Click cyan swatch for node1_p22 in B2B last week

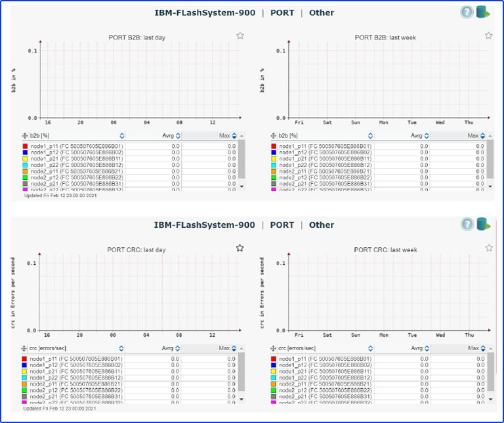(x=274, y=165)
